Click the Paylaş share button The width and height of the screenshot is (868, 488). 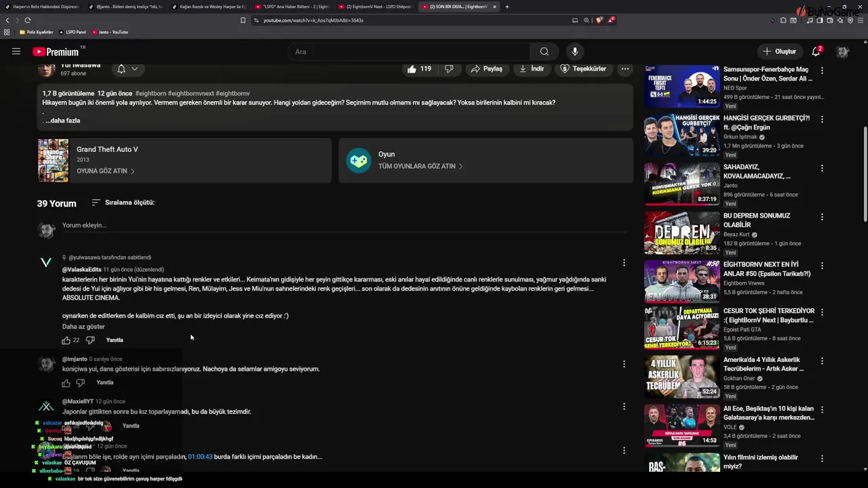tap(486, 68)
